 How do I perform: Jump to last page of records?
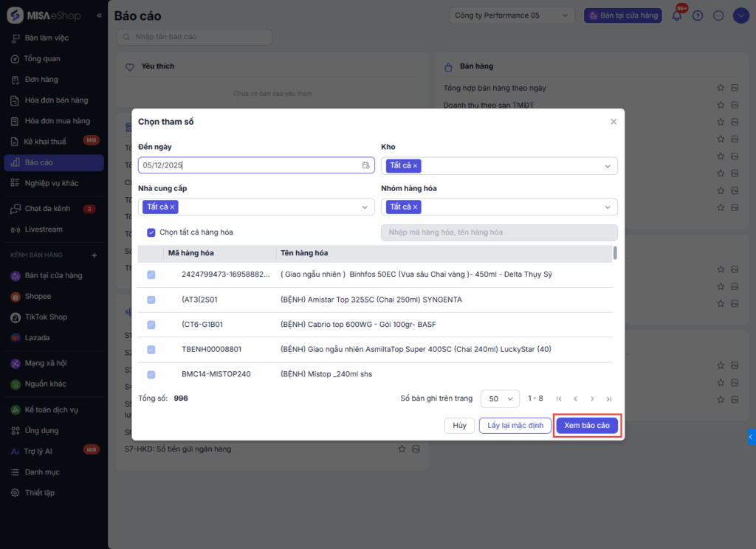coord(609,398)
